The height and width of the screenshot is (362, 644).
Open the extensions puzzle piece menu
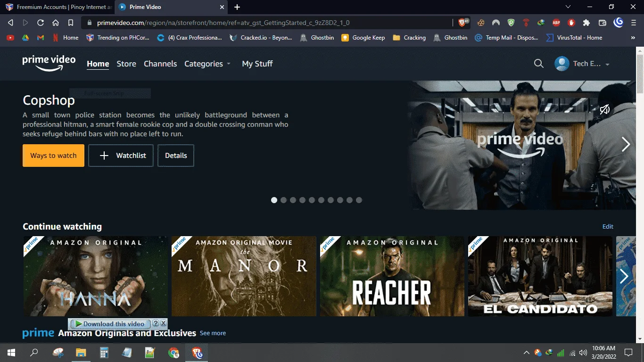pos(586,23)
